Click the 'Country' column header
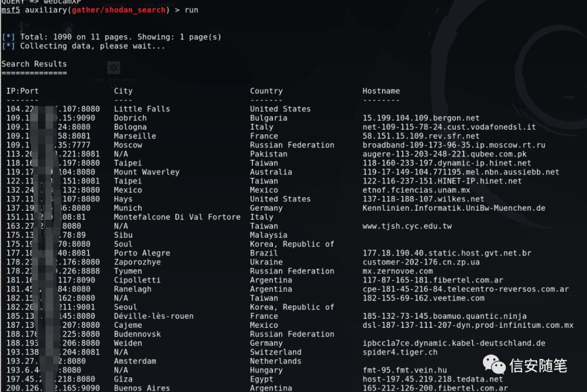Image resolution: width=587 pixels, height=392 pixels. (266, 91)
